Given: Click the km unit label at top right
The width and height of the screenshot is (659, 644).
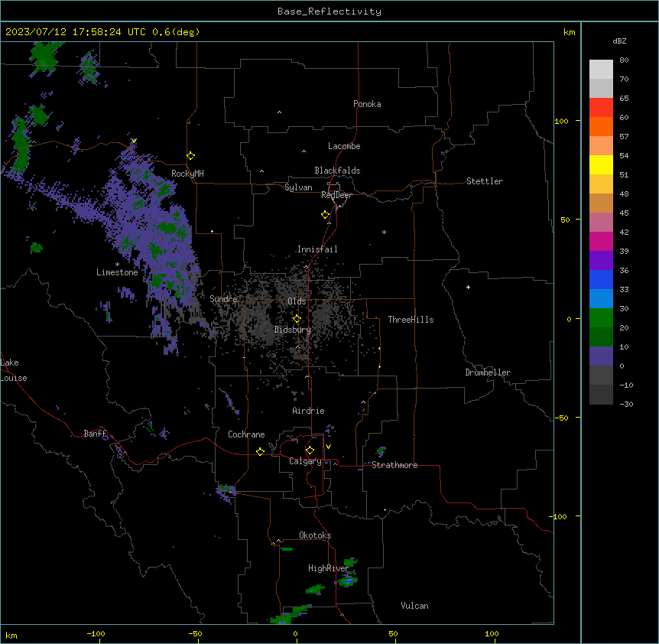Looking at the screenshot, I should pyautogui.click(x=569, y=32).
